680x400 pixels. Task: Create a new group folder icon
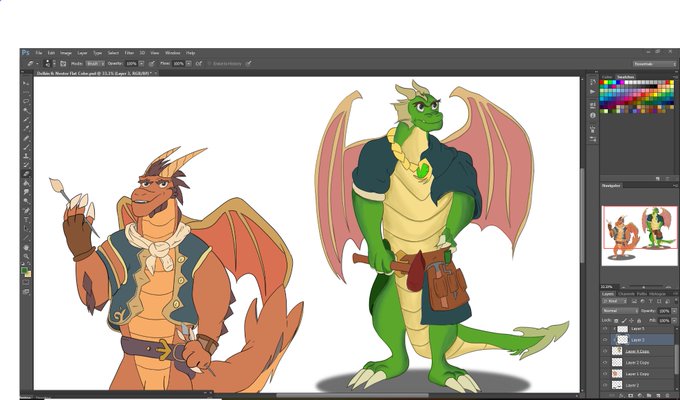pyautogui.click(x=649, y=395)
